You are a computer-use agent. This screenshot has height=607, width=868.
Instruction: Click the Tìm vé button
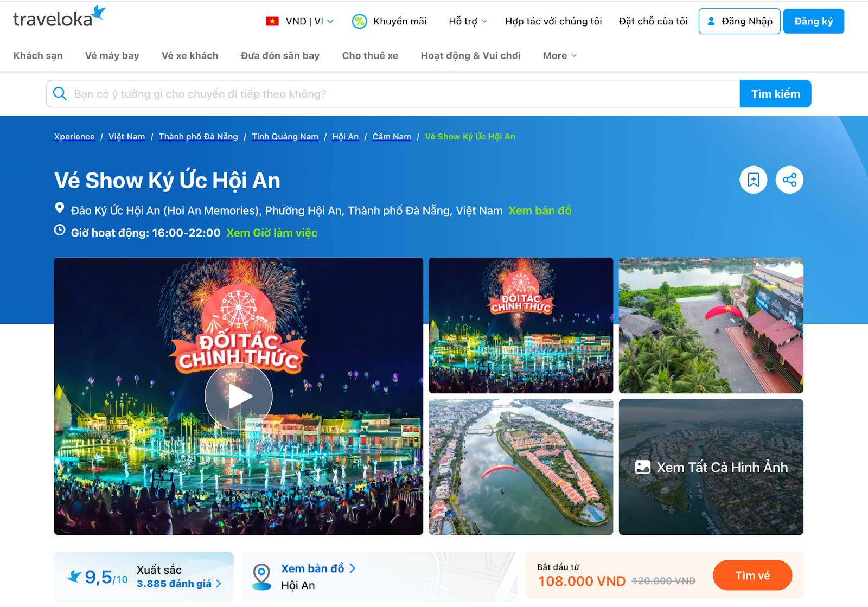pos(752,576)
